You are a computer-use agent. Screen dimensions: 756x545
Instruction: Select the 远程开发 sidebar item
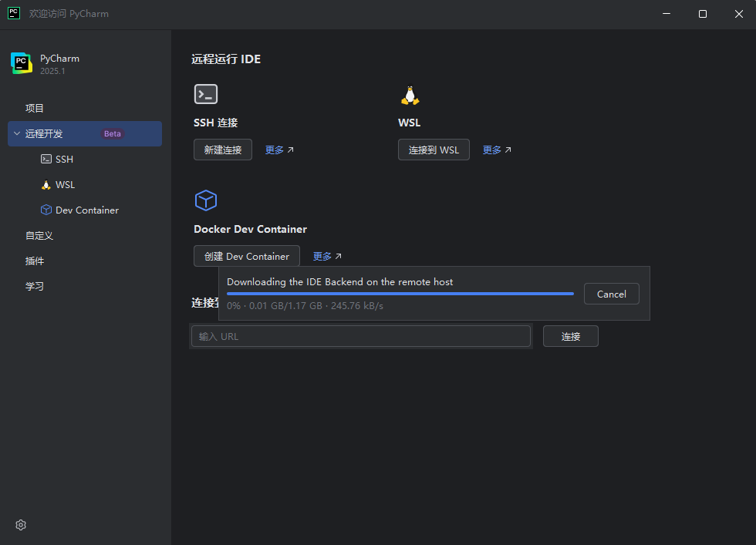[x=85, y=133]
